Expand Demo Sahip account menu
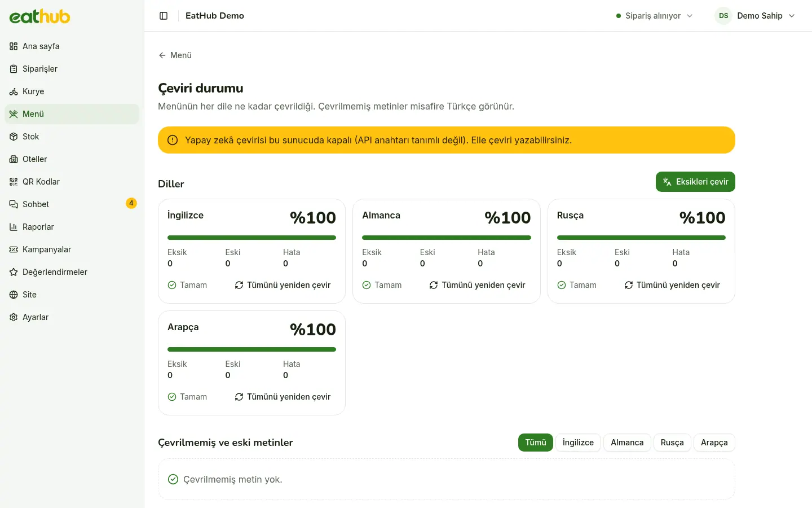Screen dimensions: 812x508 (x=756, y=16)
